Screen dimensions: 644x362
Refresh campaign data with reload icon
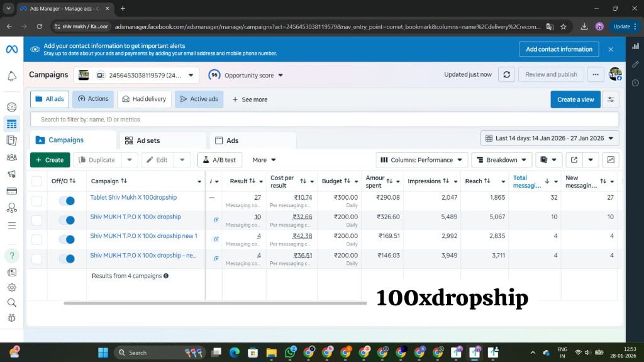click(x=506, y=74)
